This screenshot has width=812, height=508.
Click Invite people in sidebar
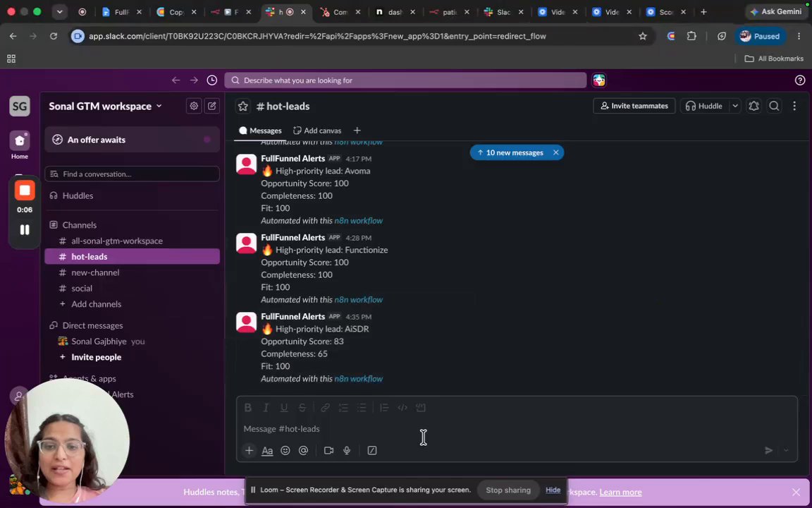pos(132,357)
